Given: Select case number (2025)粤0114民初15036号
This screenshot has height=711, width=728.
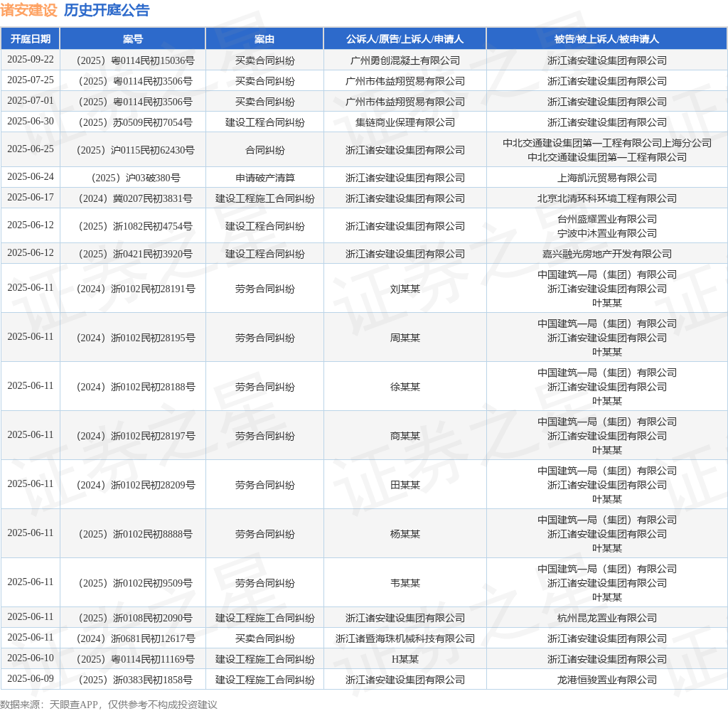Looking at the screenshot, I should click(x=136, y=60).
